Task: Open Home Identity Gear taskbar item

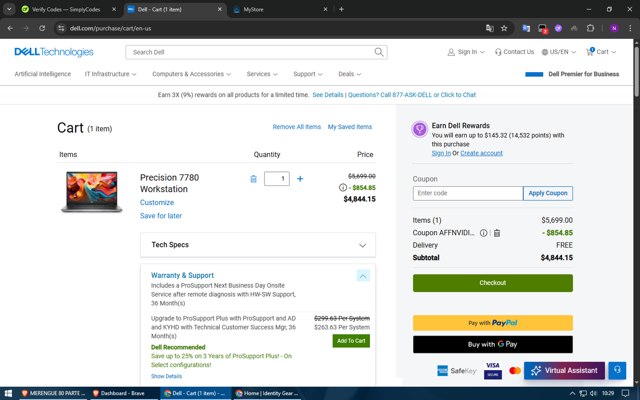Action: pyautogui.click(x=267, y=393)
